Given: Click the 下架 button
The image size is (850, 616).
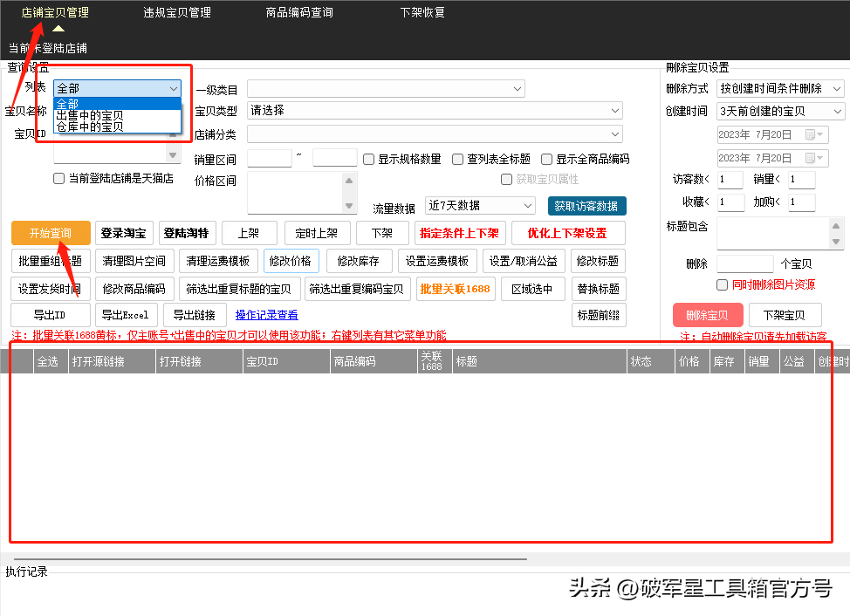Looking at the screenshot, I should pos(382,233).
